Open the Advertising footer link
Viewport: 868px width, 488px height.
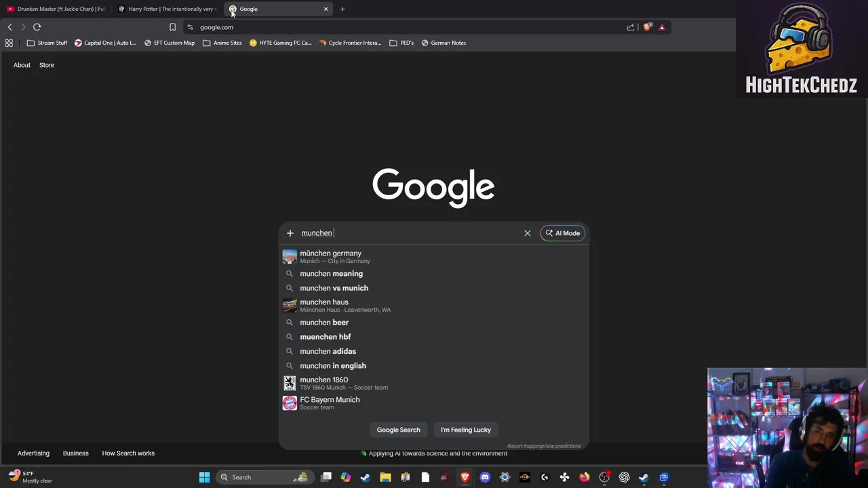[x=33, y=453]
